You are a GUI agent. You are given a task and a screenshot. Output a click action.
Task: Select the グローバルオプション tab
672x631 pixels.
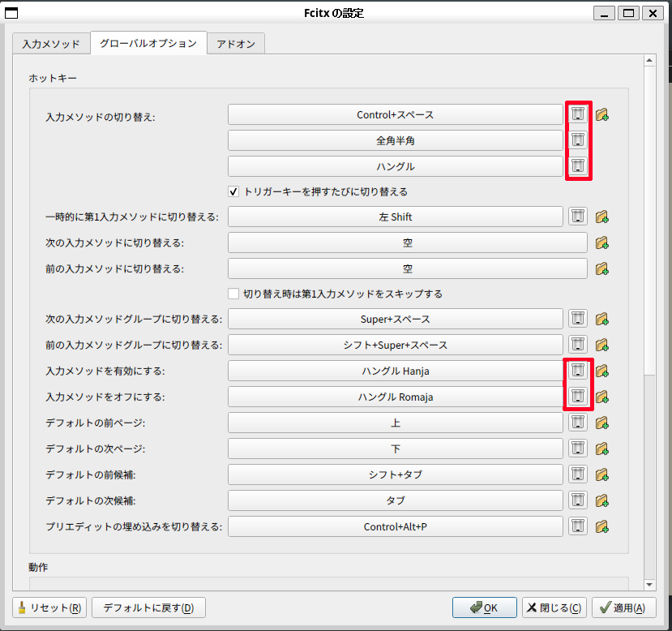[x=148, y=43]
